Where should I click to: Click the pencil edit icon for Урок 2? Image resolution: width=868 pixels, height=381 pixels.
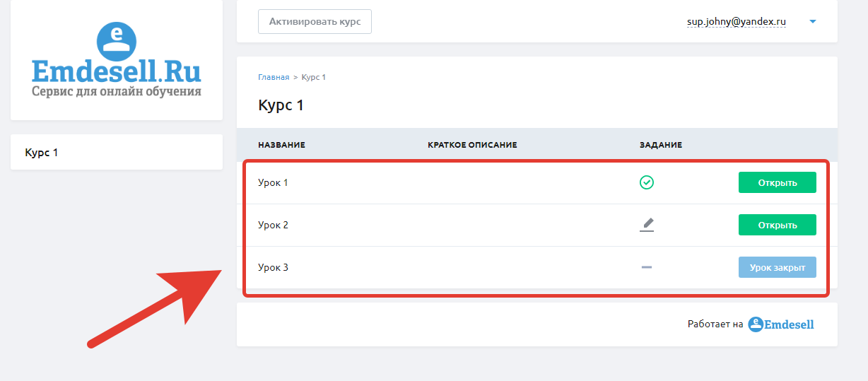pyautogui.click(x=647, y=225)
